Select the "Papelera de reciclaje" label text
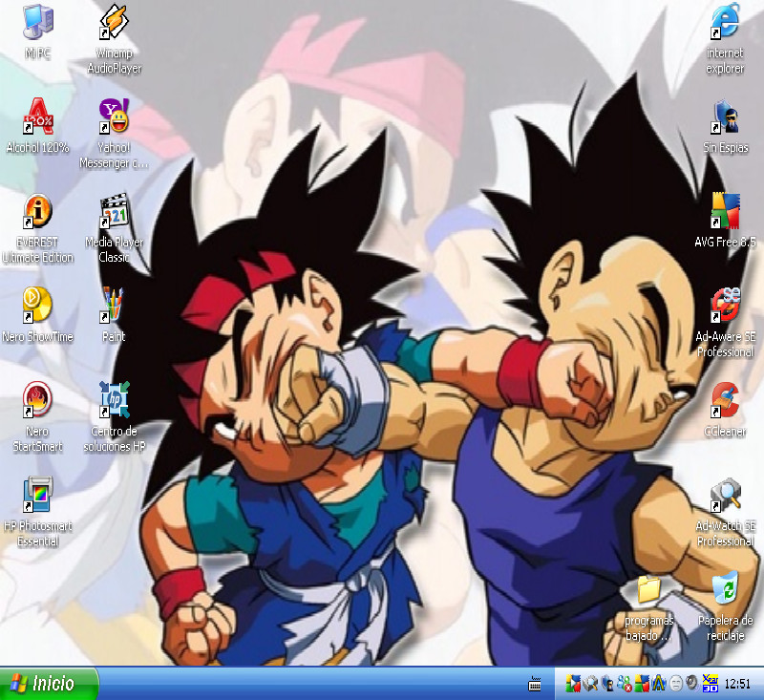 click(725, 628)
